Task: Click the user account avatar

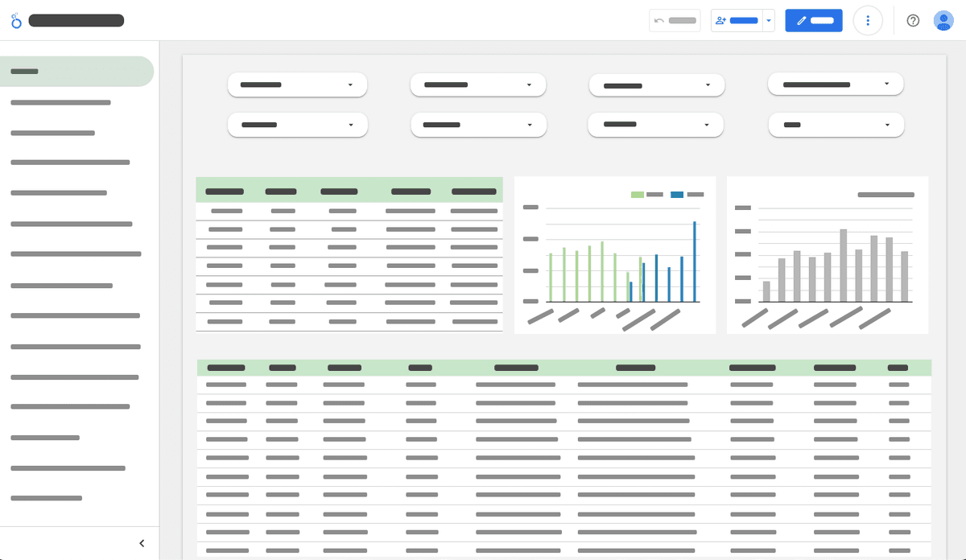Action: [x=943, y=21]
